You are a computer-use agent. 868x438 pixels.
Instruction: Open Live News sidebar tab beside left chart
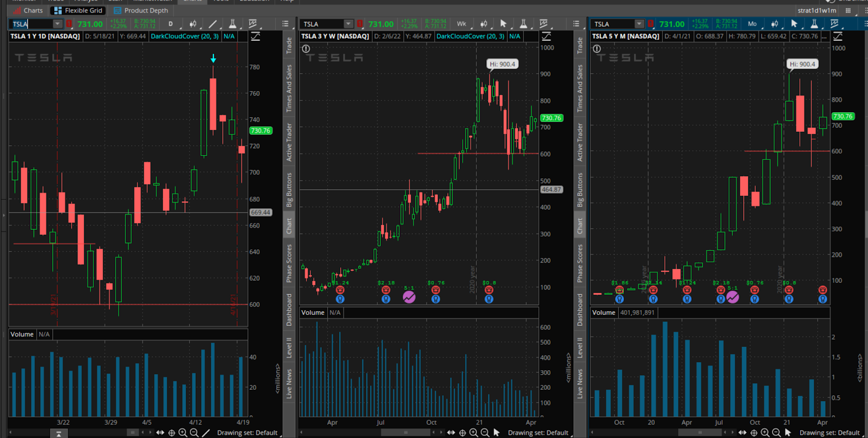click(289, 384)
